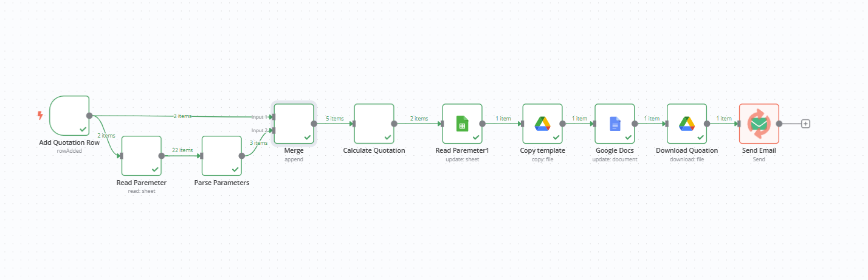The height and width of the screenshot is (280, 868).
Task: Click the update: document subtitle
Action: point(615,159)
